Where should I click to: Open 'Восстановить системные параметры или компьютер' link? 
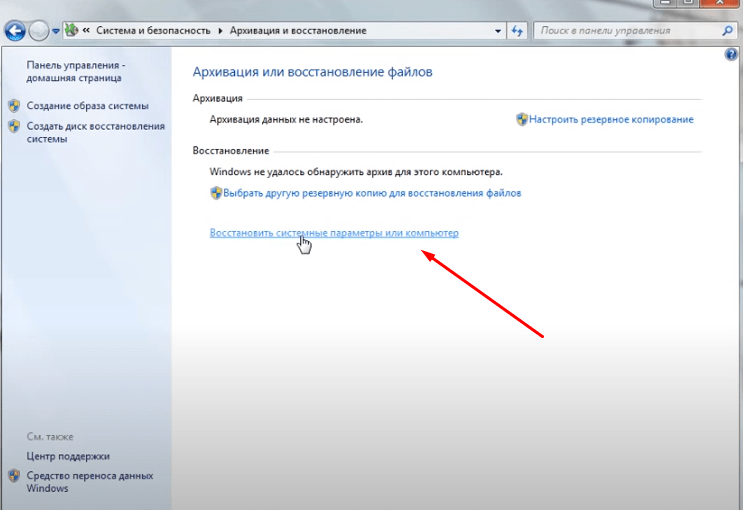[x=334, y=232]
